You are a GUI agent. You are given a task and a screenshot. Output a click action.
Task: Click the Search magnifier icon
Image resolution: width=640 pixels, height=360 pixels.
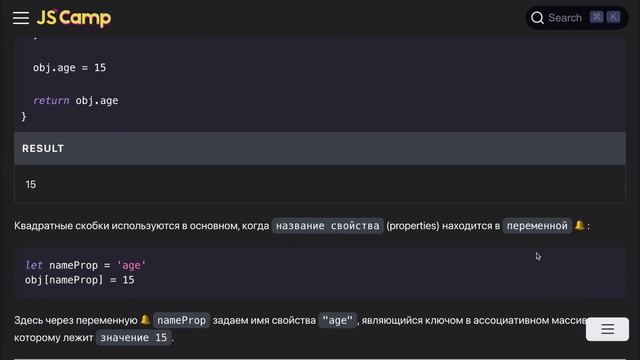pyautogui.click(x=537, y=18)
